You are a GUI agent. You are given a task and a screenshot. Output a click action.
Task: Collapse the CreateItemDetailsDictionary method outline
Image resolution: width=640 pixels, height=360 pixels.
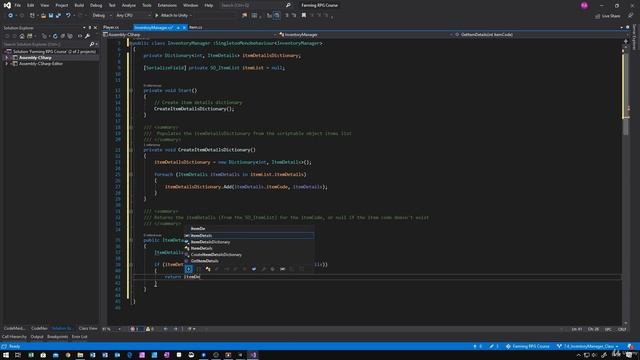tap(131, 150)
